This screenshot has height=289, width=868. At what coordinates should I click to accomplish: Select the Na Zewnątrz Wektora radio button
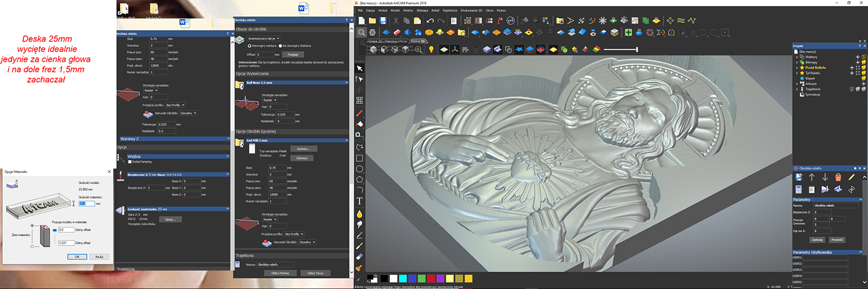click(x=280, y=45)
